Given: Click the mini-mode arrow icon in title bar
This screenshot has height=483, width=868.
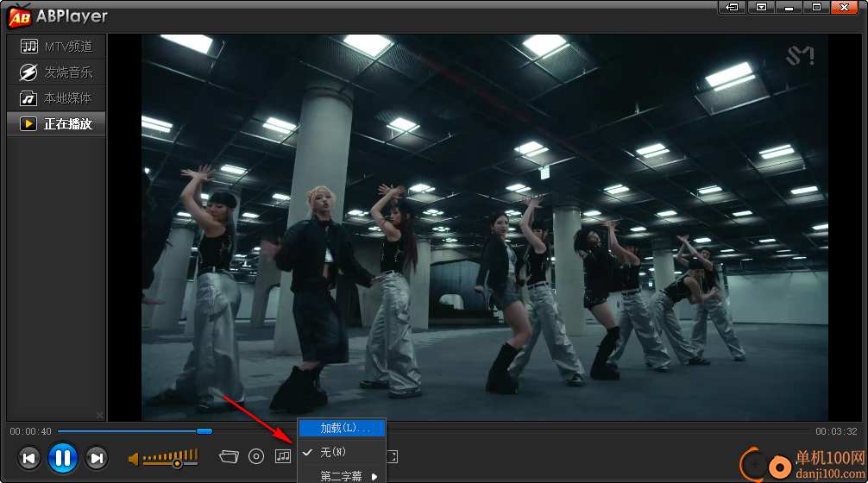Looking at the screenshot, I should coord(732,7).
